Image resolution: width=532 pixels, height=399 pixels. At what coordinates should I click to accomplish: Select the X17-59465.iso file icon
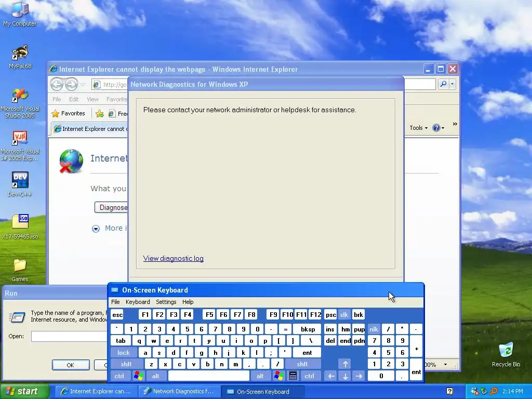click(20, 227)
